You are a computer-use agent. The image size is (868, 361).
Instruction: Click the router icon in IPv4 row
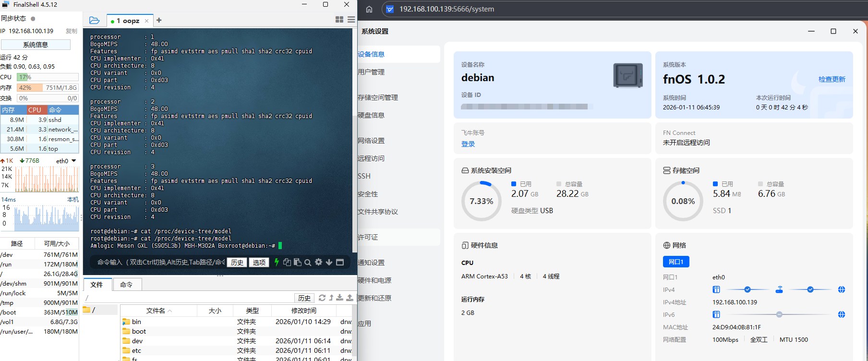coord(779,289)
